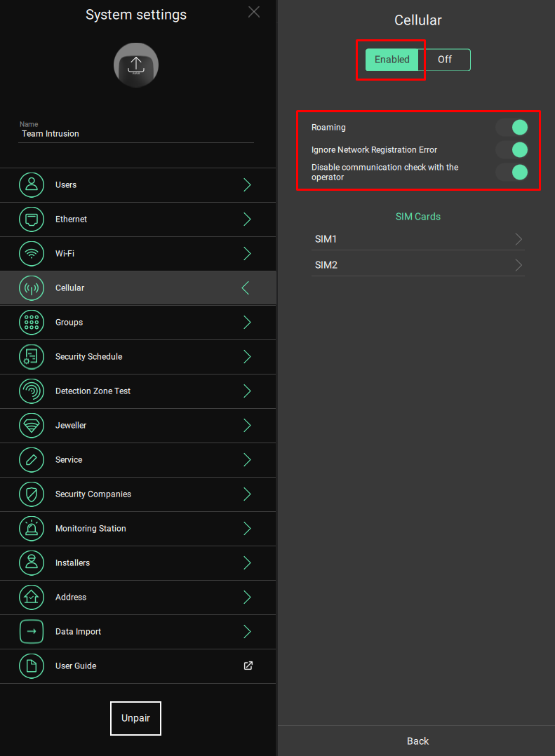555x756 pixels.
Task: Edit the Name field Team Intrusion
Action: coord(136,133)
